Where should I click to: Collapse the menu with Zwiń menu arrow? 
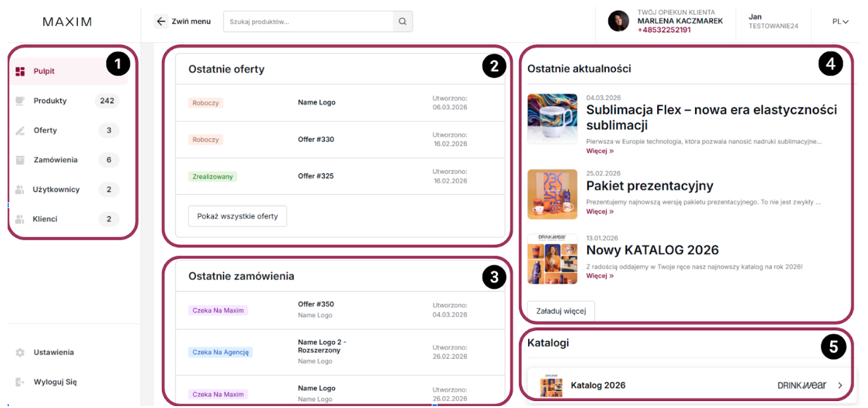pos(161,22)
